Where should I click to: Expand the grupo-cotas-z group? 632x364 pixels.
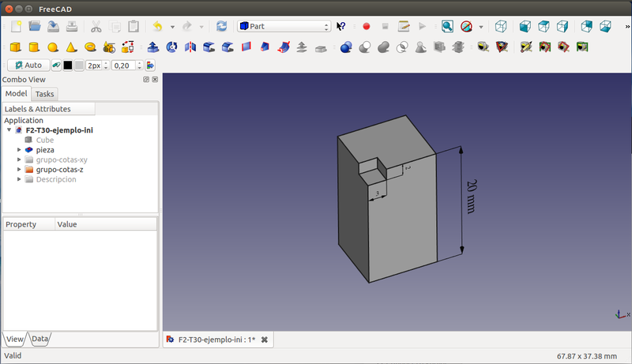pyautogui.click(x=19, y=170)
